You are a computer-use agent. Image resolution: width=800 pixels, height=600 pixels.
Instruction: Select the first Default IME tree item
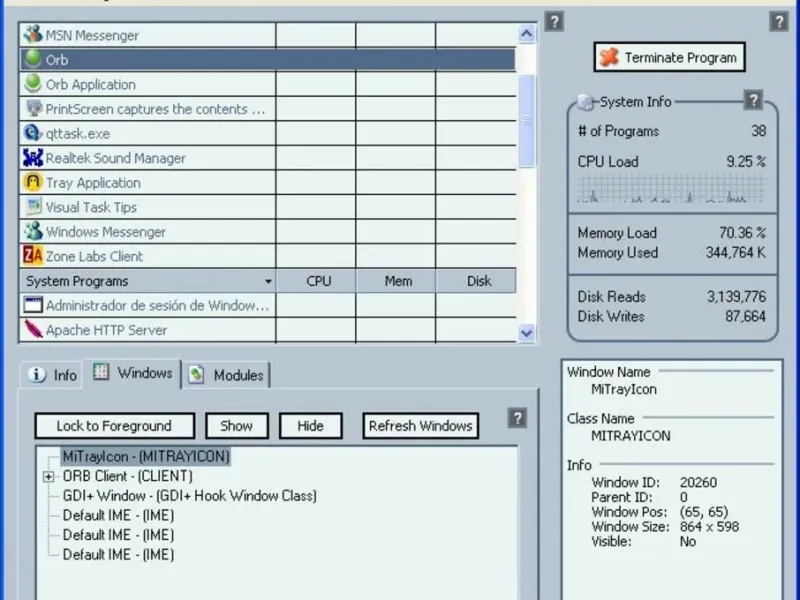point(118,515)
